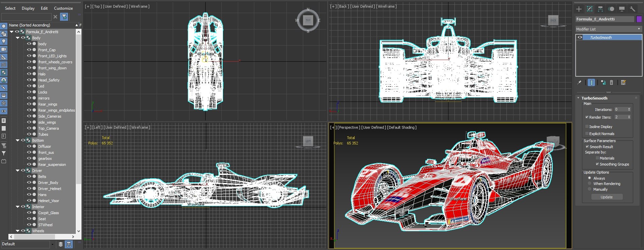The width and height of the screenshot is (644, 250).
Task: Toggle visibility of Front_Cap object
Action: point(29,50)
